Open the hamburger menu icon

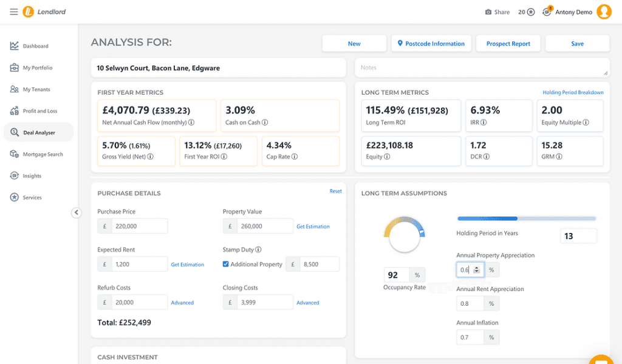pos(14,12)
